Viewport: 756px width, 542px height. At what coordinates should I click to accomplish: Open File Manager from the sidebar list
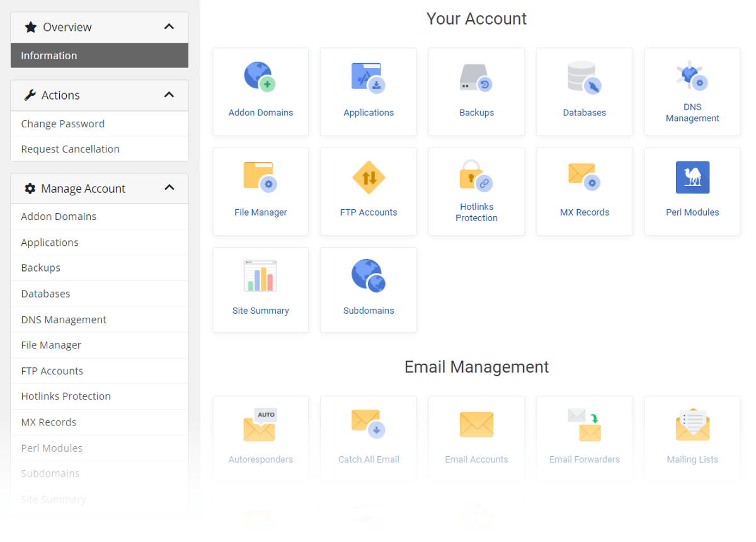(100, 345)
